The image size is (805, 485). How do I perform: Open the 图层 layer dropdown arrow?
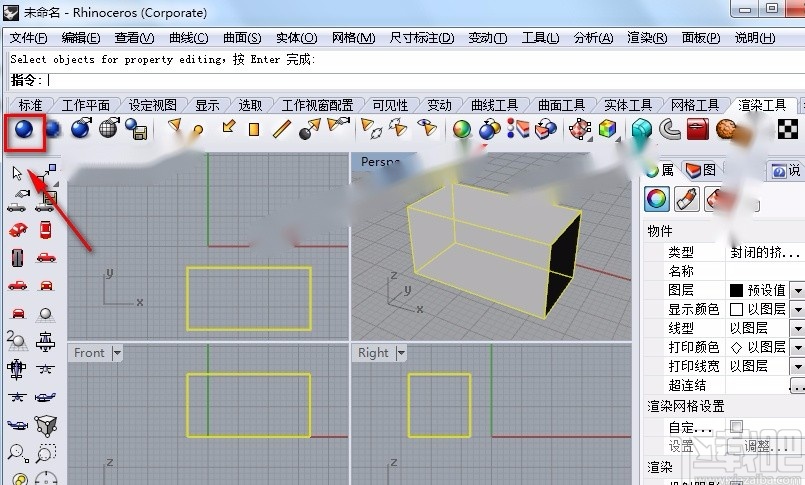797,290
